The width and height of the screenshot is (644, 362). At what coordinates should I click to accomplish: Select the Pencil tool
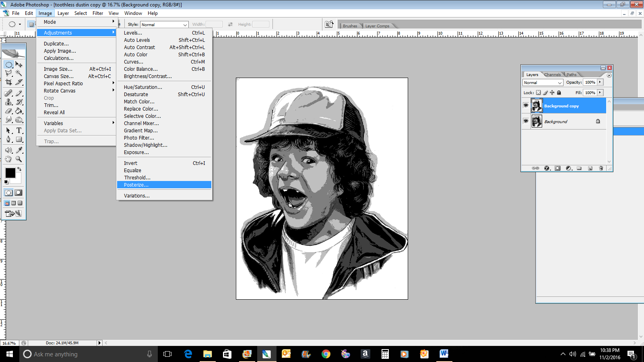(19, 93)
